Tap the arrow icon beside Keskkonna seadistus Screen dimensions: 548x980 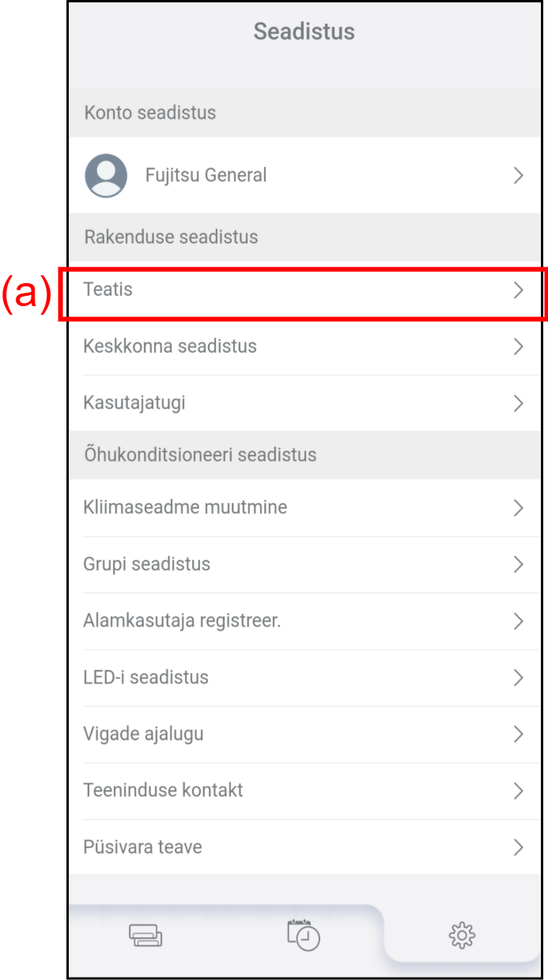519,346
